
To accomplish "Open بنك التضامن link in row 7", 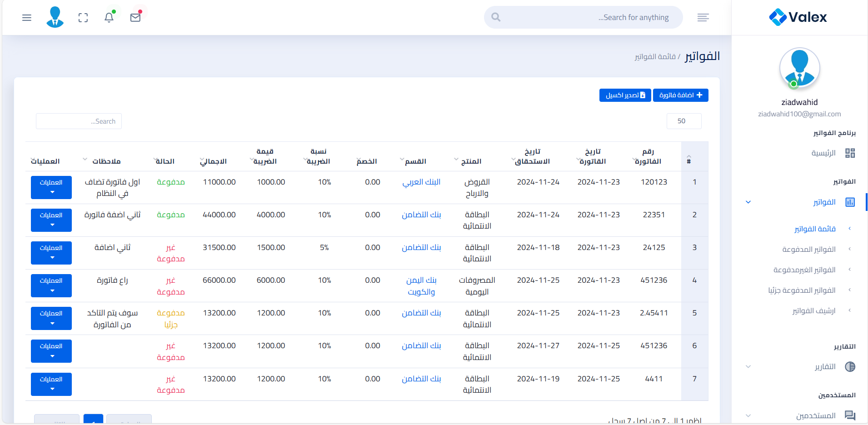I will [x=421, y=379].
